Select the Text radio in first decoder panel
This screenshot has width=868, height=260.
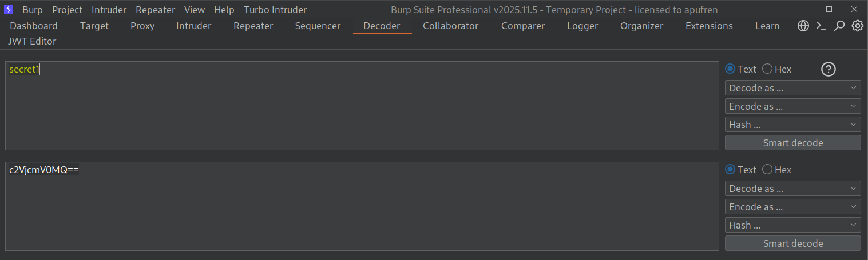pos(730,69)
